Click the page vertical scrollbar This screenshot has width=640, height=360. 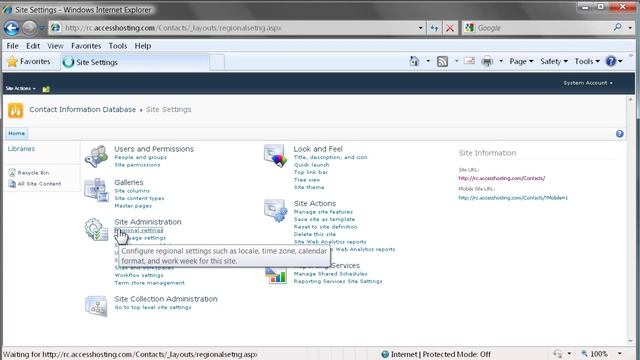coord(630,220)
